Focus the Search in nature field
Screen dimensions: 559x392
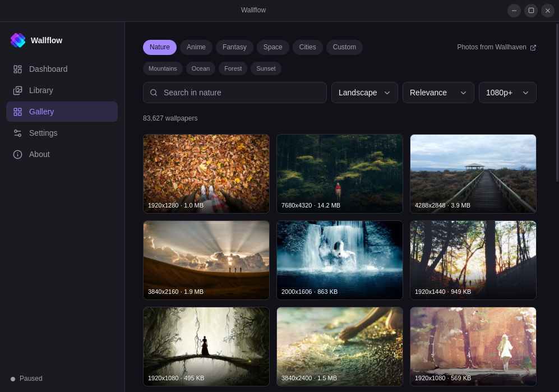(234, 93)
